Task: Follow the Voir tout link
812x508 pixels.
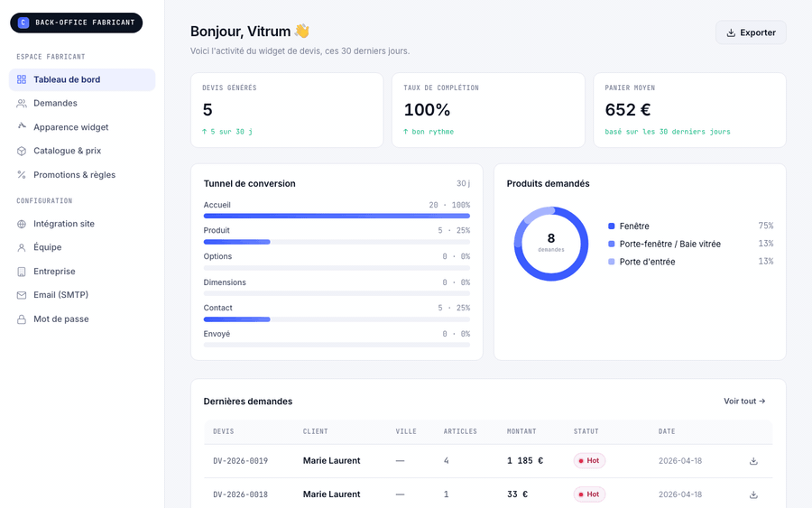Action: tap(744, 402)
